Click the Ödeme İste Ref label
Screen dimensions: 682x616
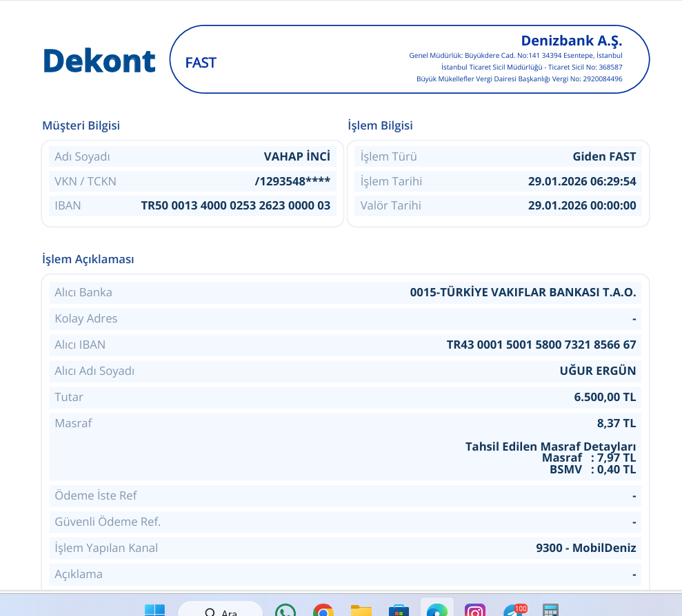coord(96,495)
